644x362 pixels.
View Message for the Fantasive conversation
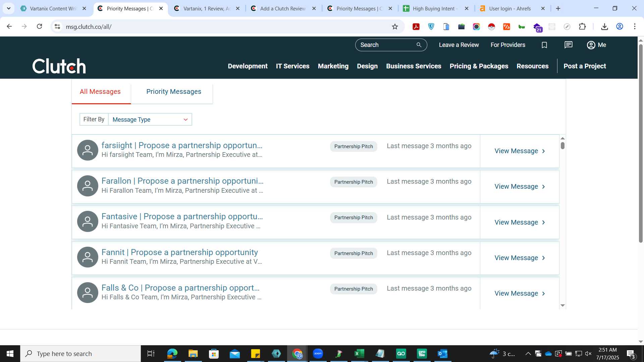(520, 223)
